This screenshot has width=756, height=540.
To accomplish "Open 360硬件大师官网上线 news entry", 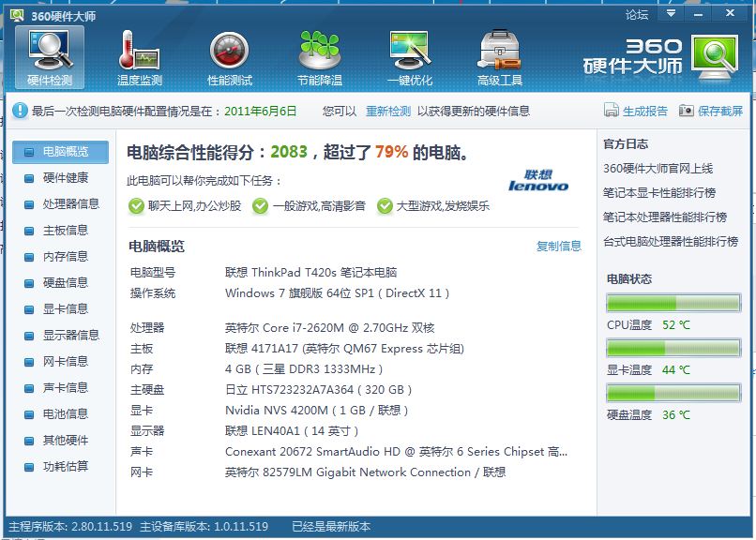I will (x=658, y=169).
